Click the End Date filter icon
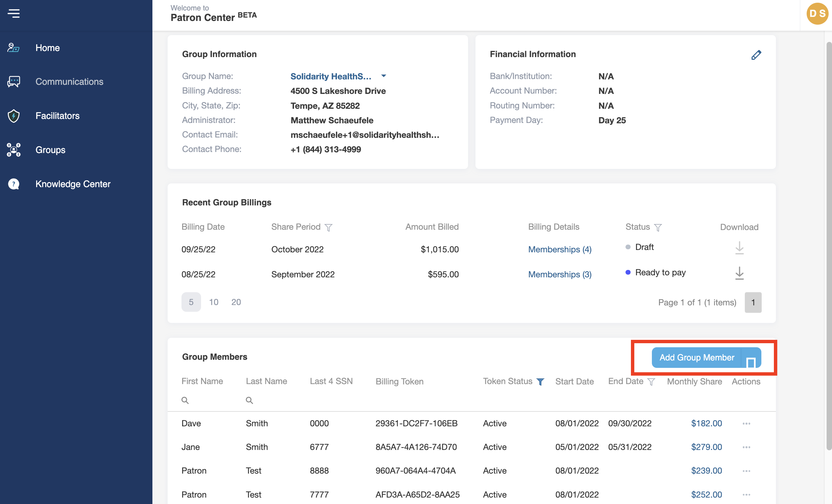Image resolution: width=832 pixels, height=504 pixels. (651, 382)
